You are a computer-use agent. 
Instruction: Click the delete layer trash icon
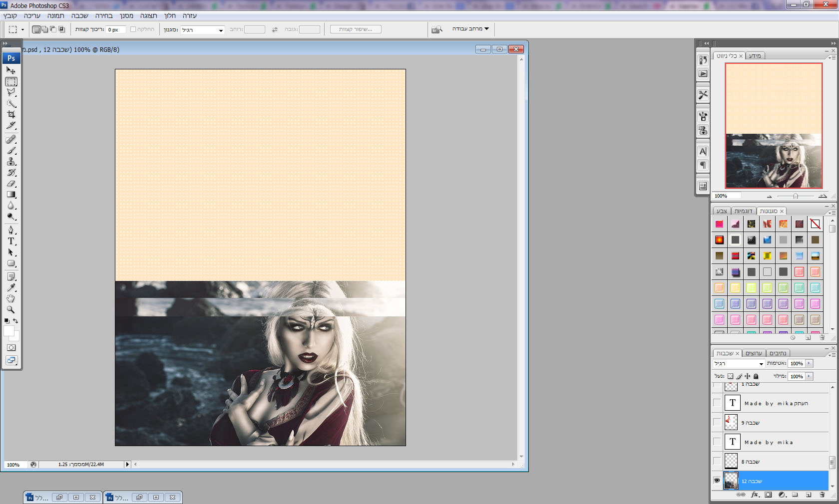822,495
